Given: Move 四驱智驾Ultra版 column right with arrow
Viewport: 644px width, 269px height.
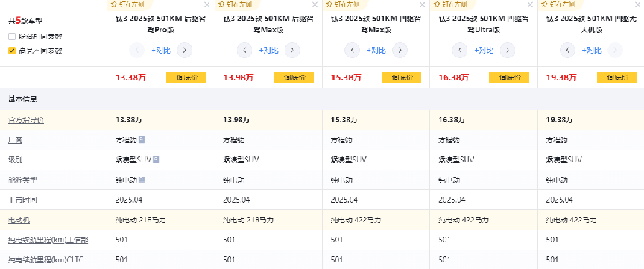Looking at the screenshot, I should tap(508, 51).
